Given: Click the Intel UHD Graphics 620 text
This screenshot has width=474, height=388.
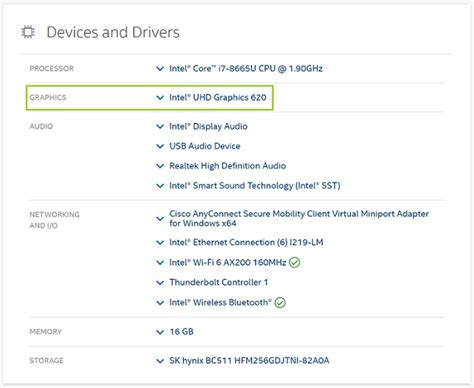Looking at the screenshot, I should tap(218, 97).
